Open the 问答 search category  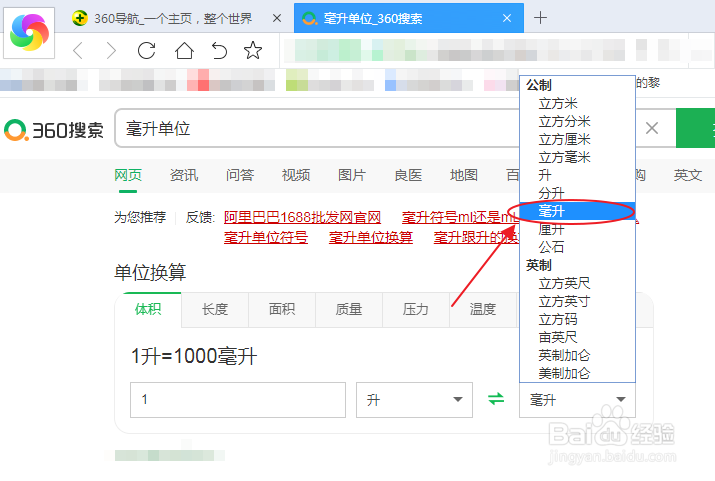(x=240, y=175)
